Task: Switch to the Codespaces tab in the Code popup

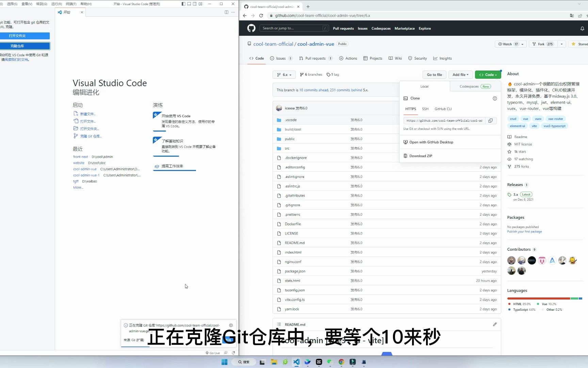Action: pyautogui.click(x=475, y=87)
